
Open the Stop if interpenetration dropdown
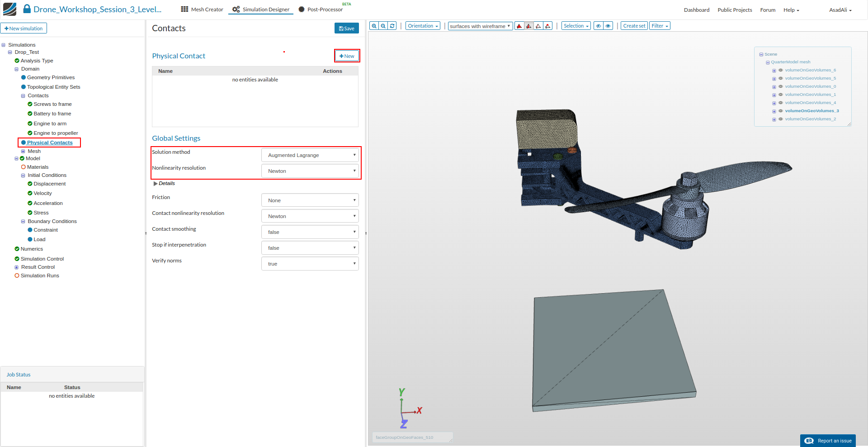(310, 248)
